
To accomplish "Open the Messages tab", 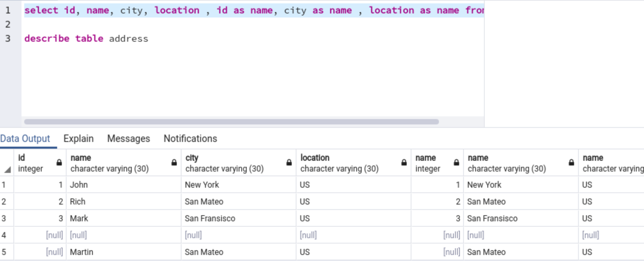I will point(128,139).
